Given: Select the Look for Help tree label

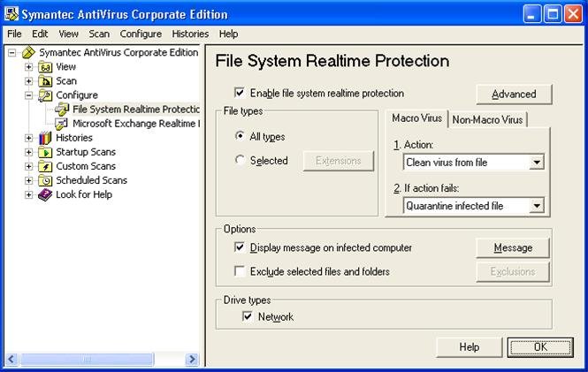Looking at the screenshot, I should [84, 194].
